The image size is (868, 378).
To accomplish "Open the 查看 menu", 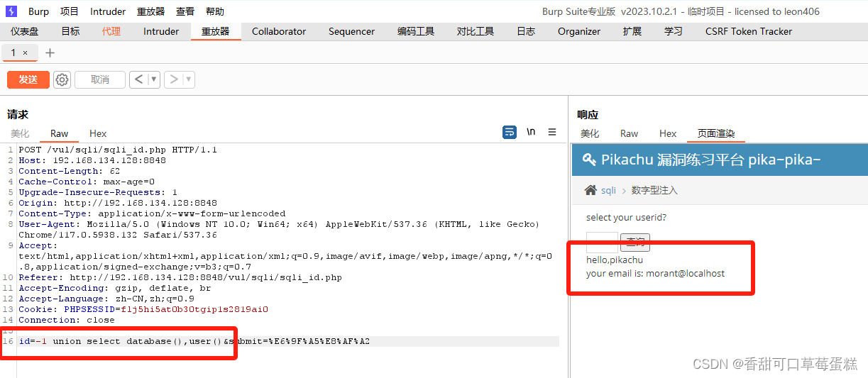I will point(185,11).
